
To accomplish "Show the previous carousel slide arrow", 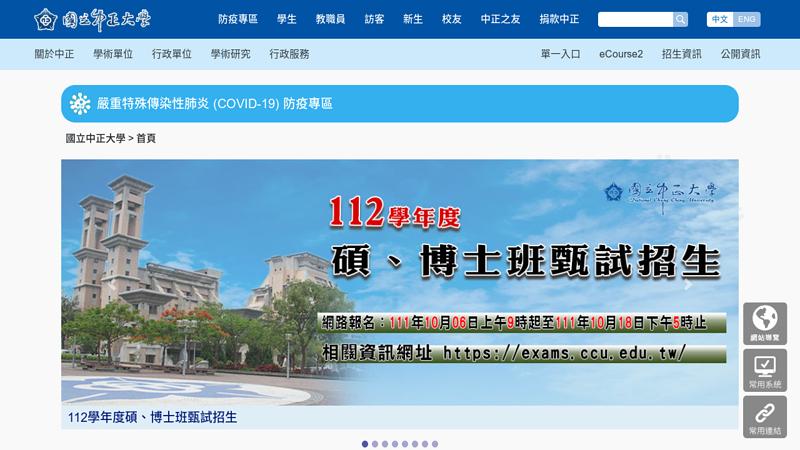I will pos(112,285).
